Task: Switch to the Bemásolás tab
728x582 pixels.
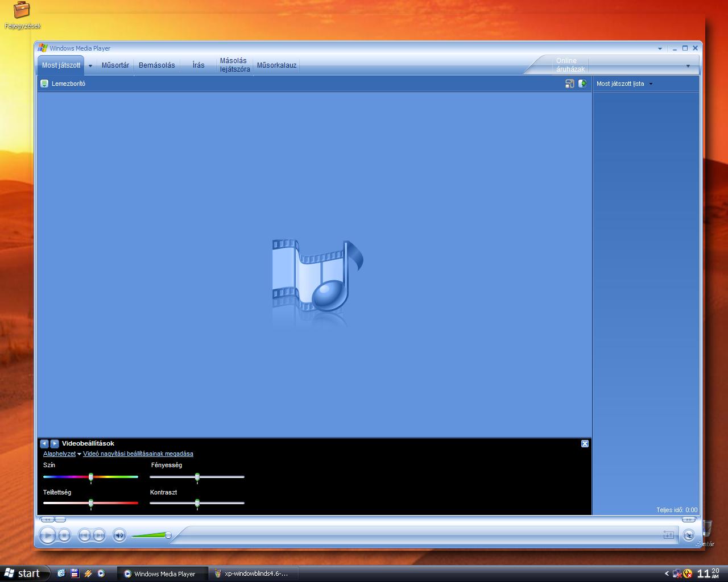Action: tap(157, 65)
